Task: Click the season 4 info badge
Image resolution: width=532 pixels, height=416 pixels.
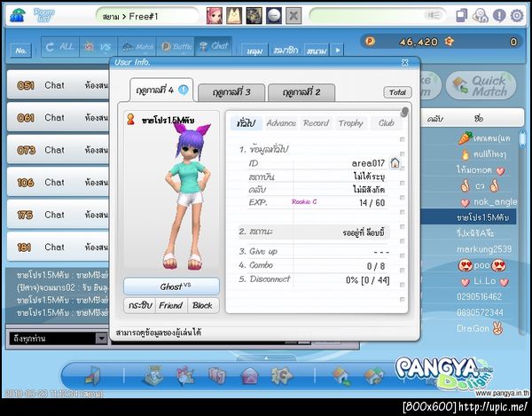Action: point(184,90)
